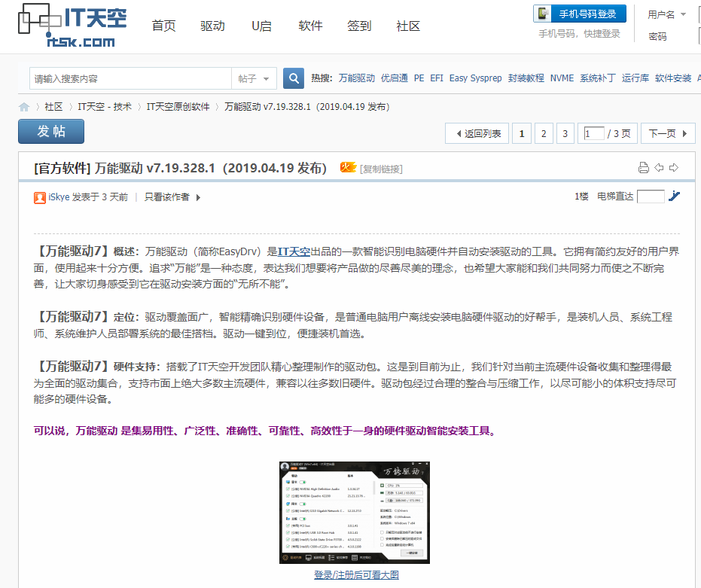This screenshot has height=588, width=701.
Task: Click the hot topic flame badge
Action: click(348, 167)
